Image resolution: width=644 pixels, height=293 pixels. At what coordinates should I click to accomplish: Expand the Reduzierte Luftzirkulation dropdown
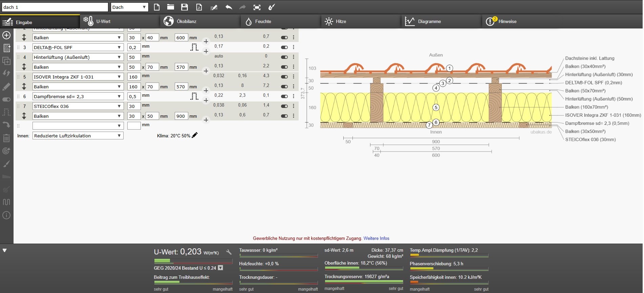click(78, 136)
